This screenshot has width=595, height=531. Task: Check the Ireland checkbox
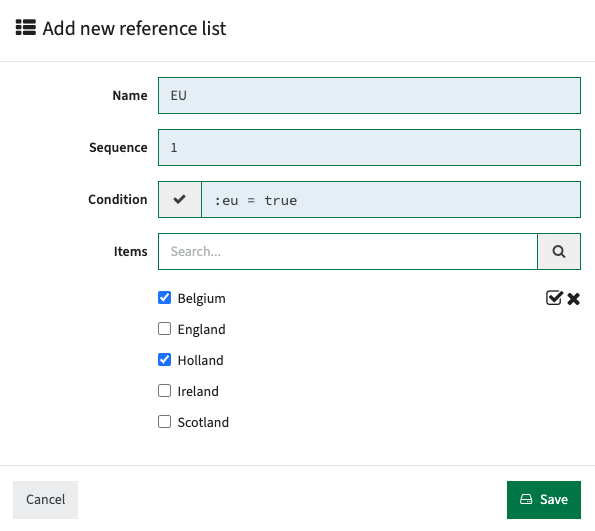(164, 391)
